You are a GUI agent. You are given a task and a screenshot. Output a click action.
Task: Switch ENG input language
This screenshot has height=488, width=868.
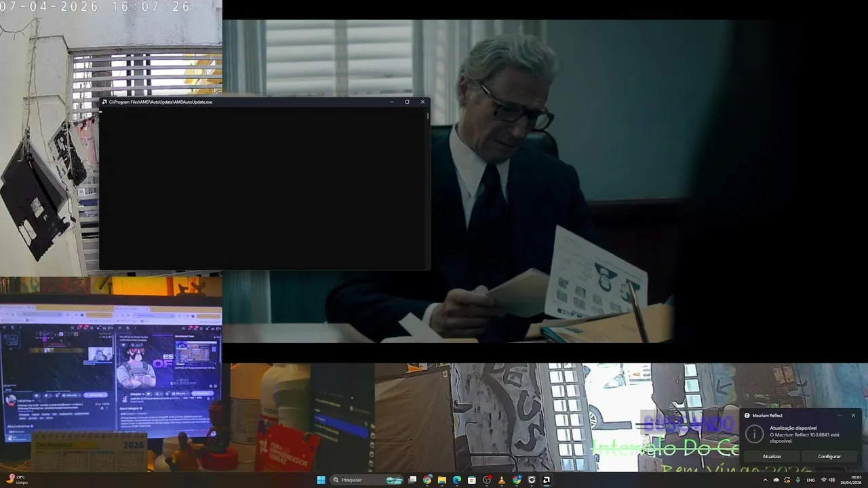point(811,480)
